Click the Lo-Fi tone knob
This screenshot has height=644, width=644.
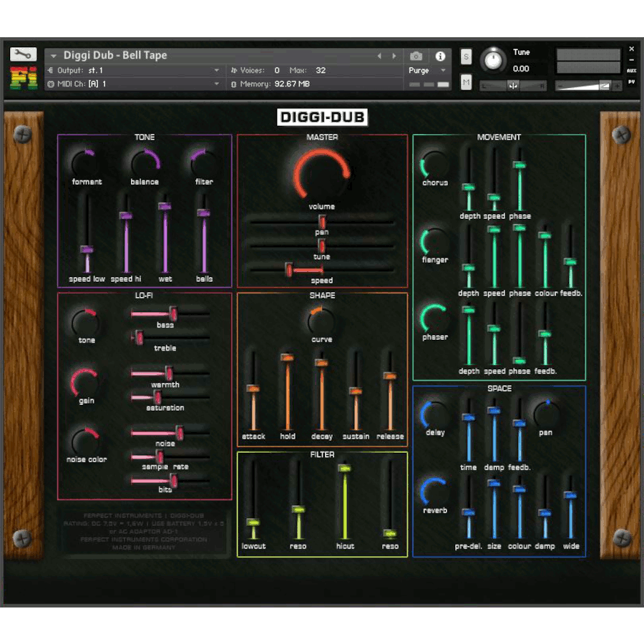coord(85,322)
